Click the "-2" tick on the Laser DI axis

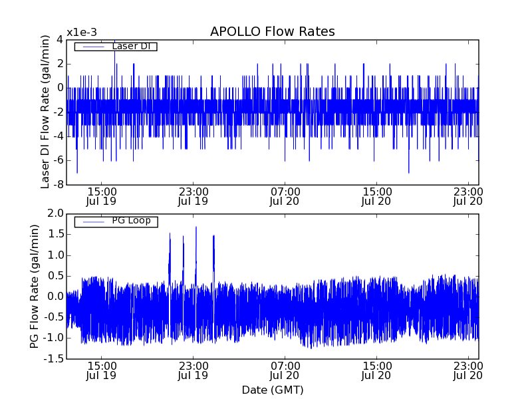click(58, 112)
